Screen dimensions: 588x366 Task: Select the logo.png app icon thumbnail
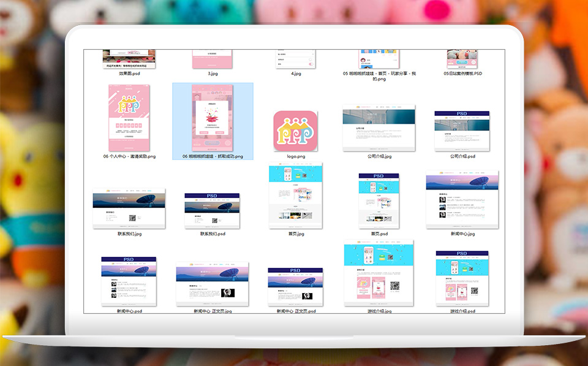(295, 131)
